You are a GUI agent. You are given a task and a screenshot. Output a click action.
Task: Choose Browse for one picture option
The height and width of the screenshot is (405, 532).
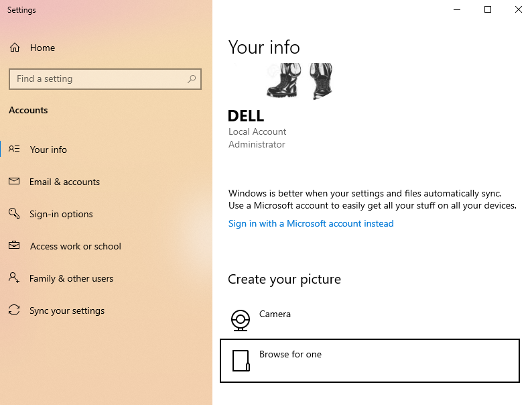(370, 361)
